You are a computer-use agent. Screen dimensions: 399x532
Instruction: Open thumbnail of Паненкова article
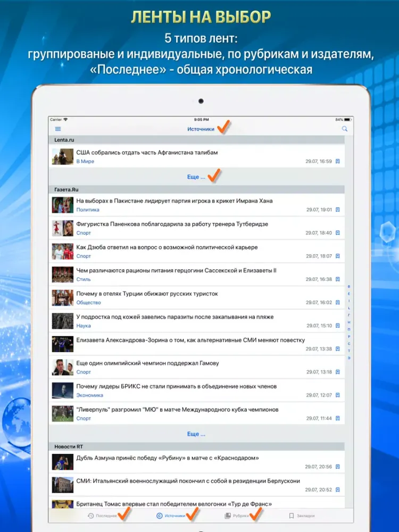pyautogui.click(x=63, y=228)
